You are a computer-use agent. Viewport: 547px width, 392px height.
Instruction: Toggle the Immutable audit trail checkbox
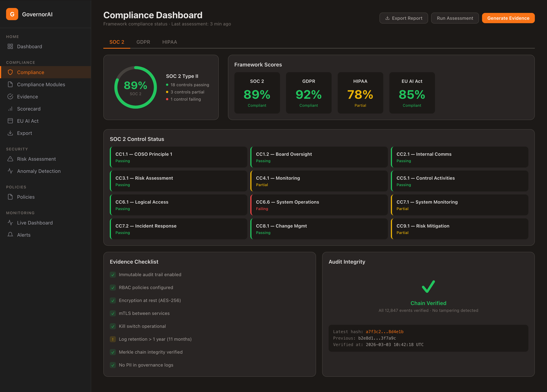113,274
